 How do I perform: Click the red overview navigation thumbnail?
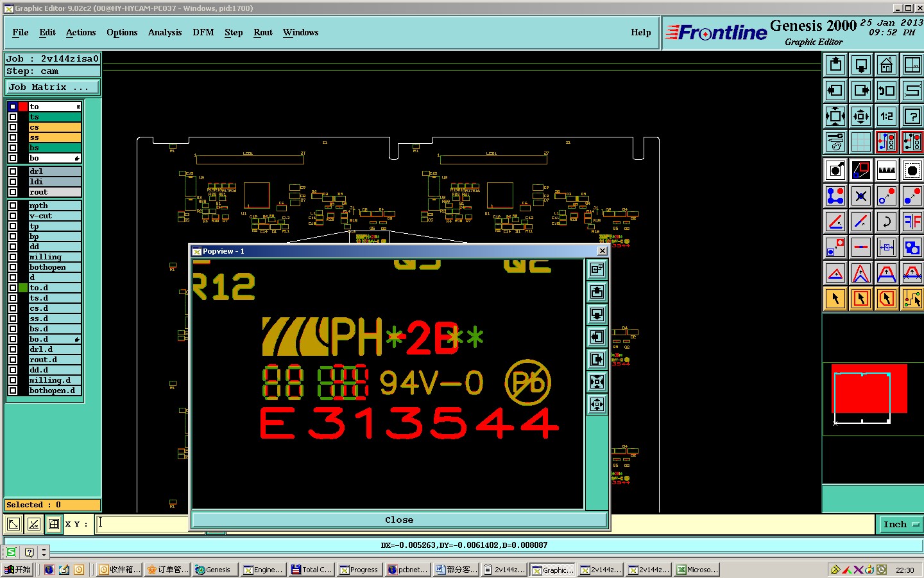point(869,389)
